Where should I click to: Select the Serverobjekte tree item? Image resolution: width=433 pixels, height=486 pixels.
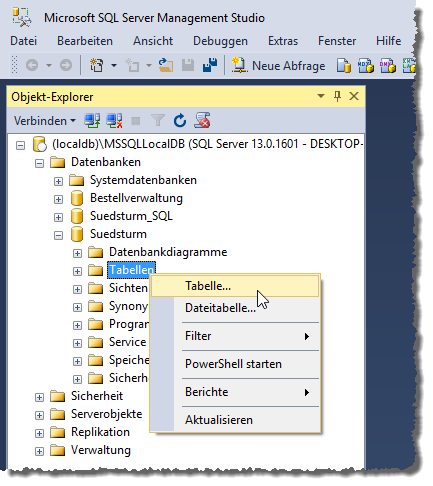coord(106,414)
